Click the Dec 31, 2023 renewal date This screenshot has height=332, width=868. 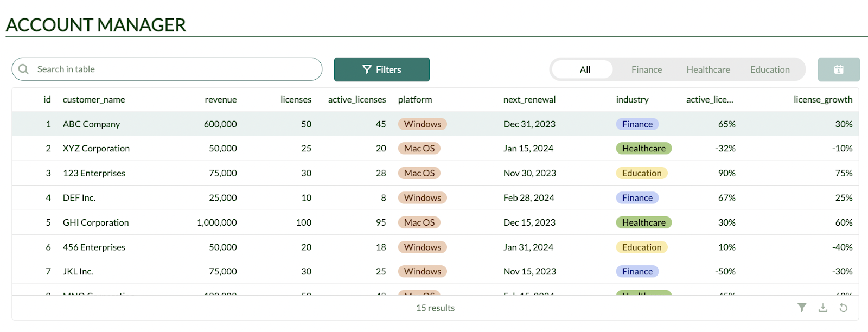tap(529, 124)
